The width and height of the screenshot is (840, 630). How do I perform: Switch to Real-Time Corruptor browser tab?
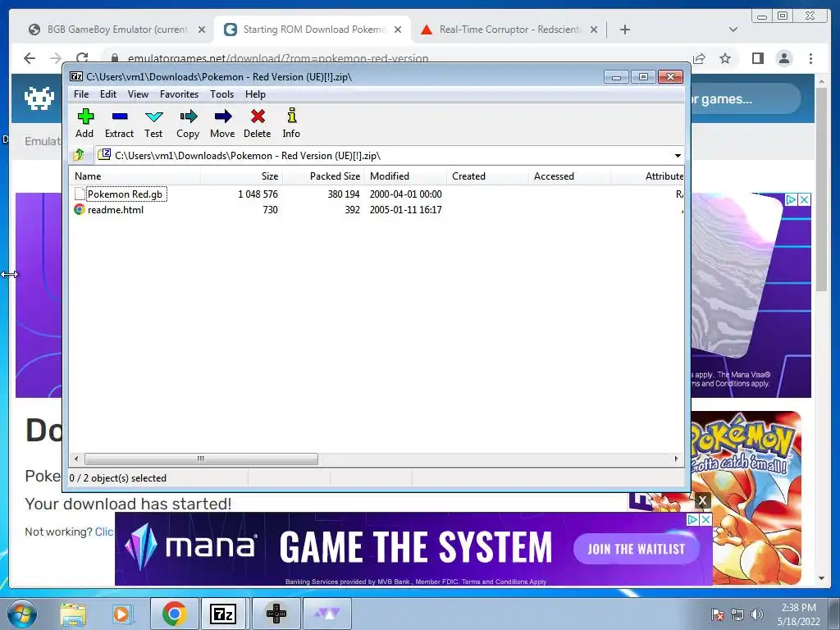coord(509,30)
